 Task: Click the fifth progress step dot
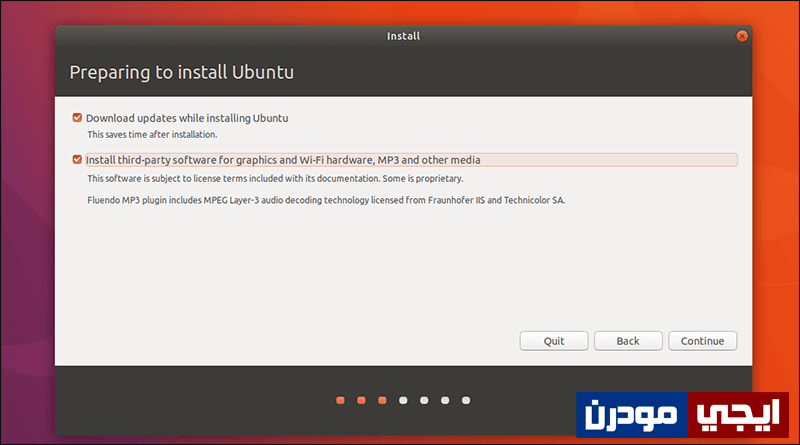click(424, 401)
